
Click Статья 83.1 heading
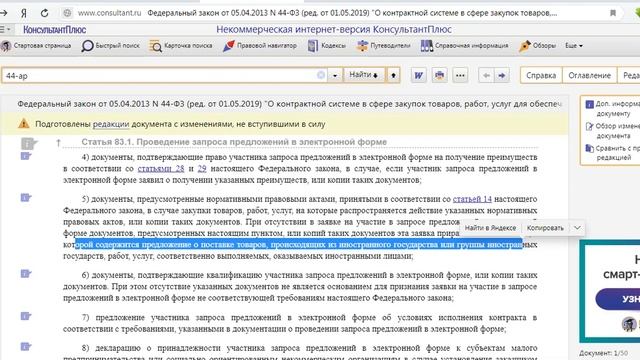[x=234, y=142]
